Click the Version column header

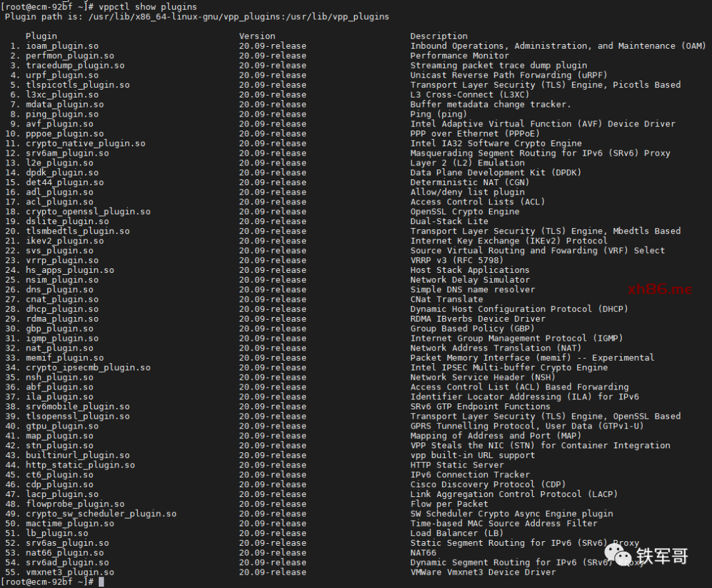click(x=257, y=36)
